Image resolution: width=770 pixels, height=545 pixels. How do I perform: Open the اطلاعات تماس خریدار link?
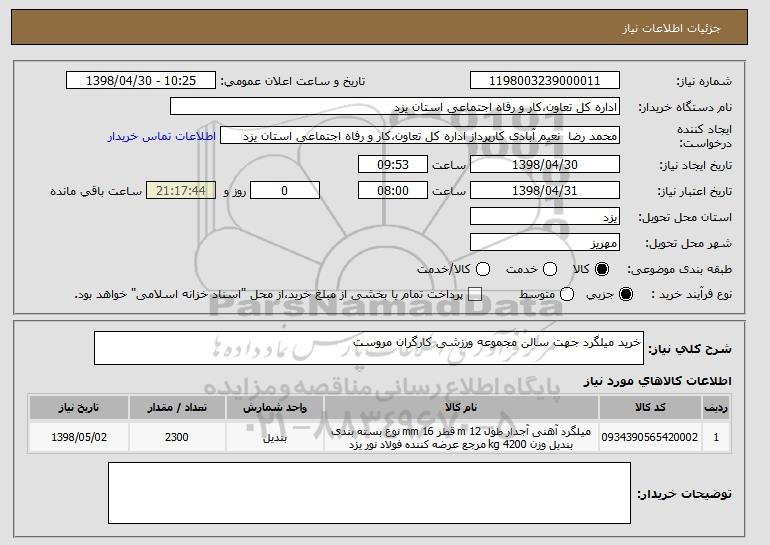pyautogui.click(x=162, y=136)
